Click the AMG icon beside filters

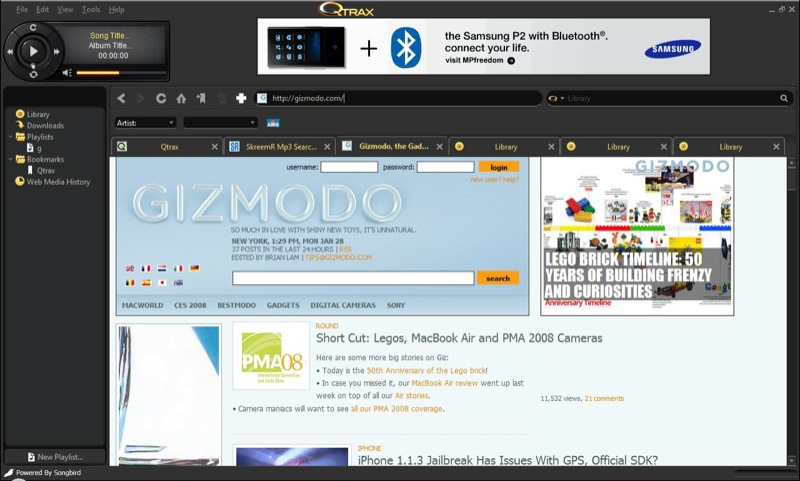(x=273, y=123)
